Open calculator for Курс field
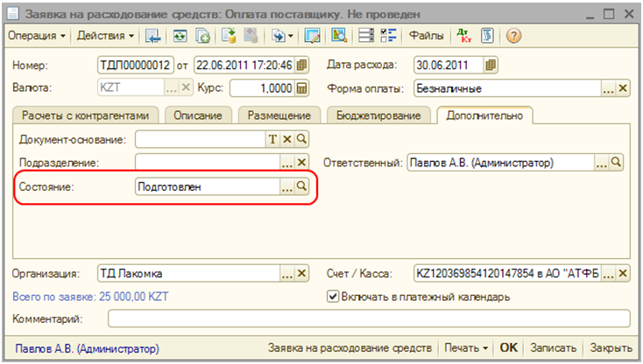643x364 pixels. [x=301, y=88]
